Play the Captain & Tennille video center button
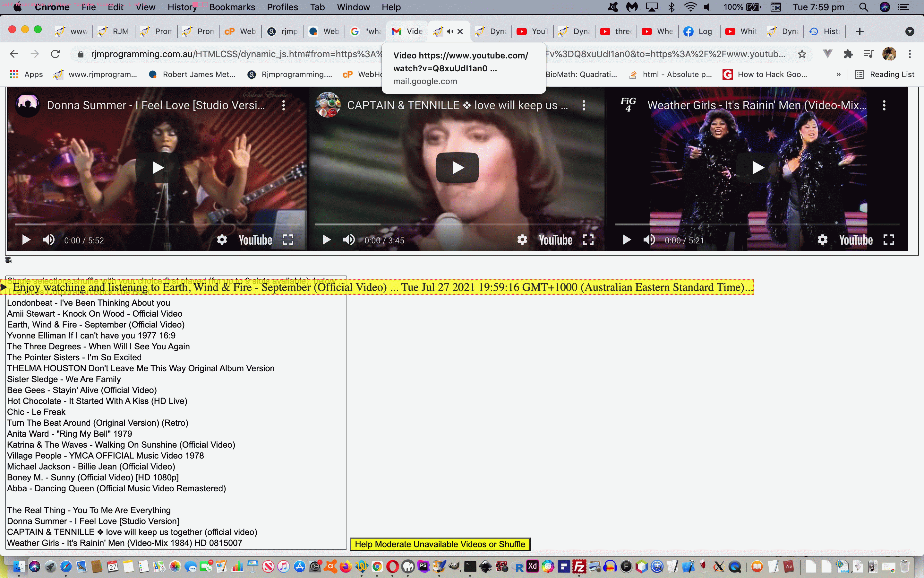The height and width of the screenshot is (578, 924). 458,167
